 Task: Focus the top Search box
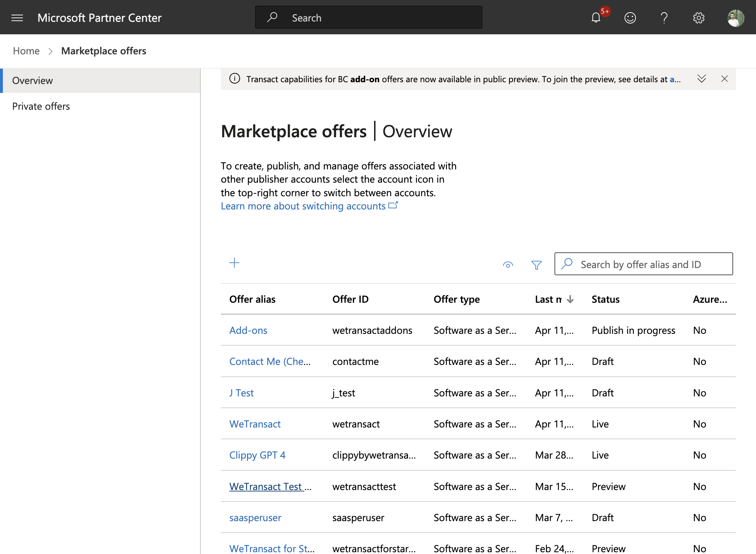coord(369,17)
